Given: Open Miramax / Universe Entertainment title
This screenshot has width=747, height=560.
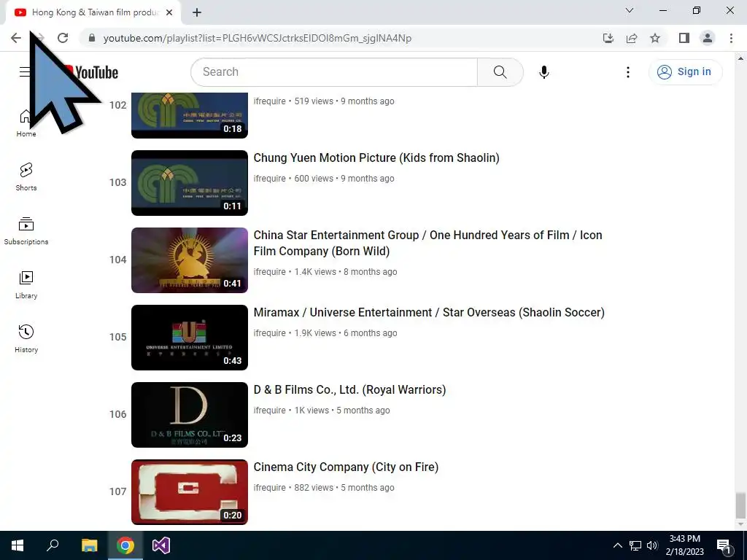Looking at the screenshot, I should [x=429, y=312].
